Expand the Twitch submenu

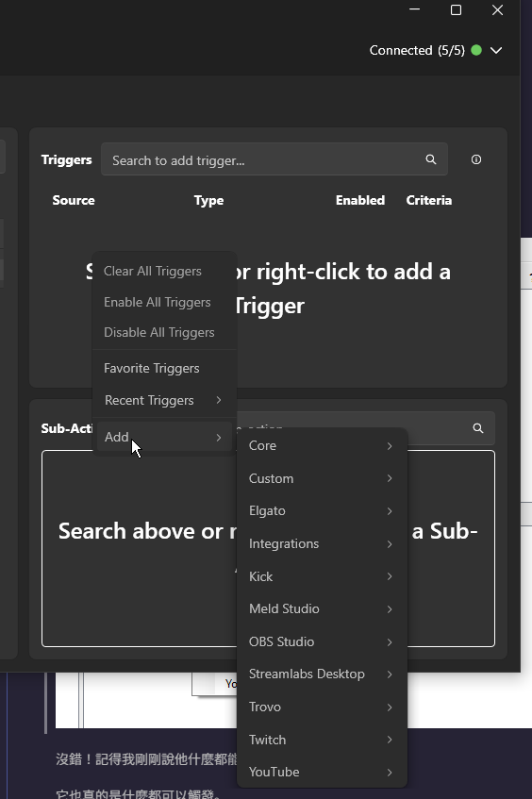pyautogui.click(x=322, y=740)
